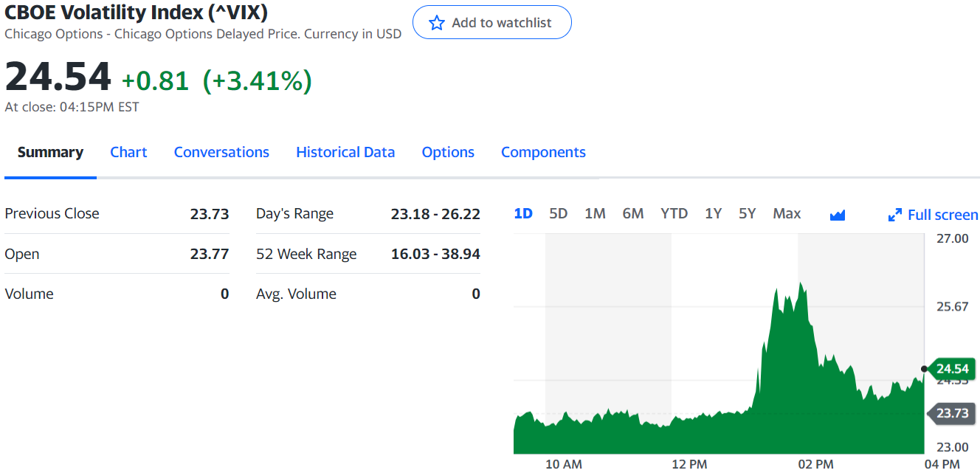Viewport: 980px width, 473px height.
Task: Click the star icon in Add to watchlist
Action: (x=437, y=23)
